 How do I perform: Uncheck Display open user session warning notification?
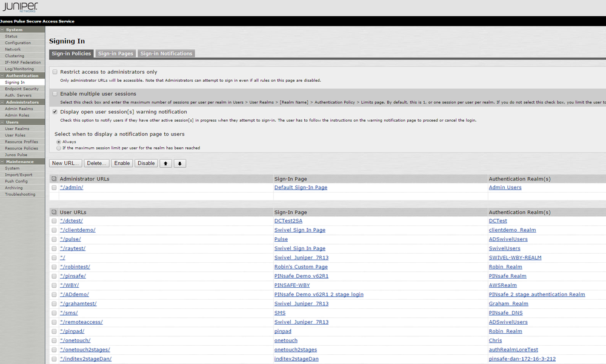(55, 111)
